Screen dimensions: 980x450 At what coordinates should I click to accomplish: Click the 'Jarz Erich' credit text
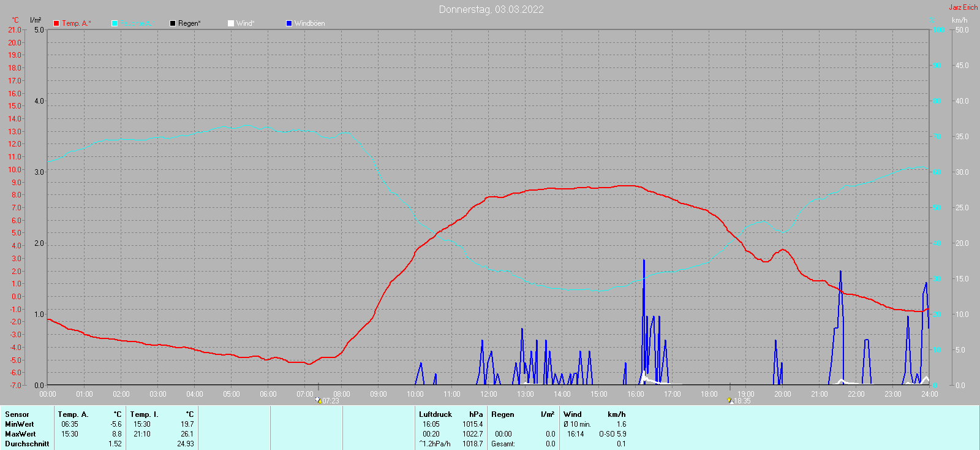click(963, 7)
